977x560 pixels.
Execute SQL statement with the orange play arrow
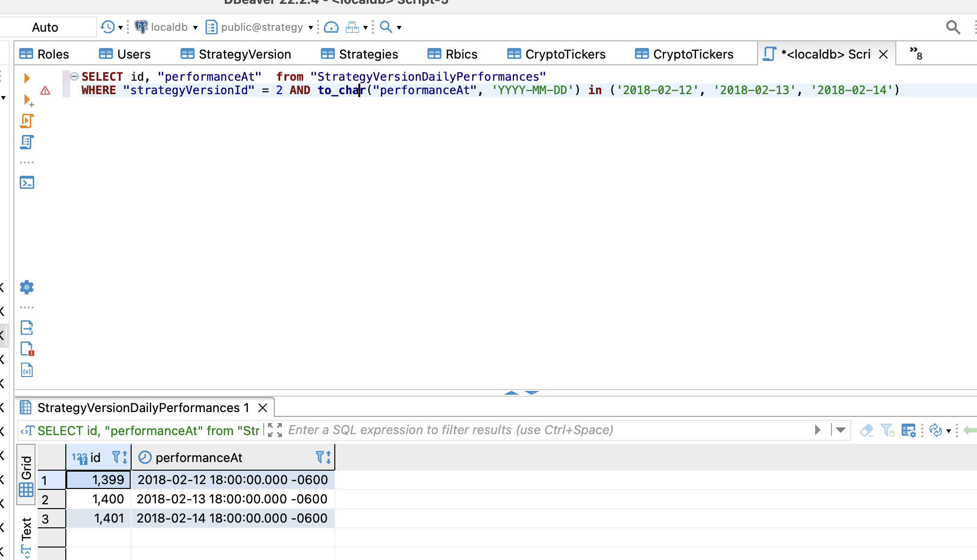(27, 78)
